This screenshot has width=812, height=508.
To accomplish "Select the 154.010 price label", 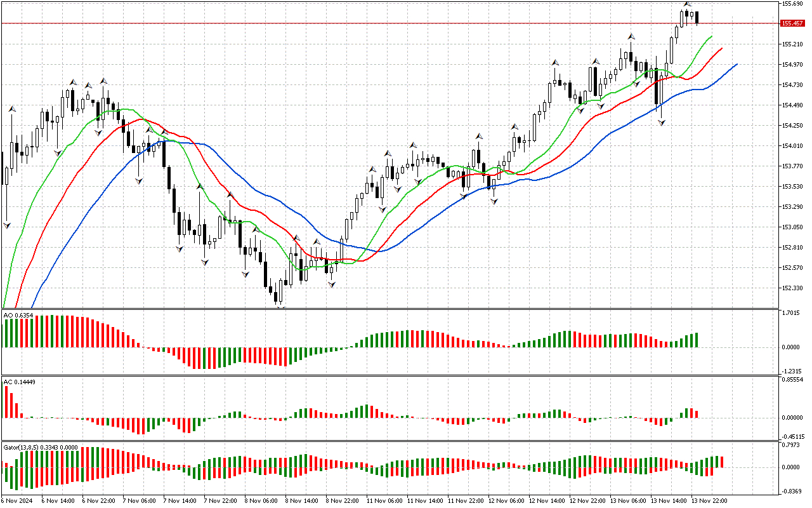I will pos(792,146).
